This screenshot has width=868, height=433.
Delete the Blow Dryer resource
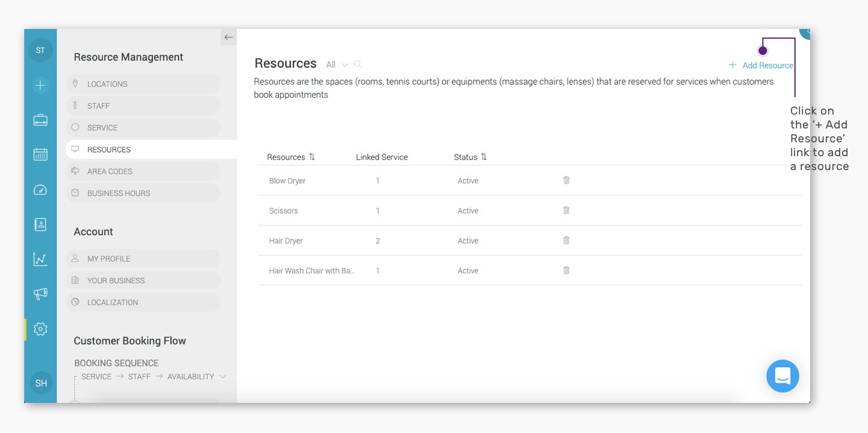tap(567, 180)
